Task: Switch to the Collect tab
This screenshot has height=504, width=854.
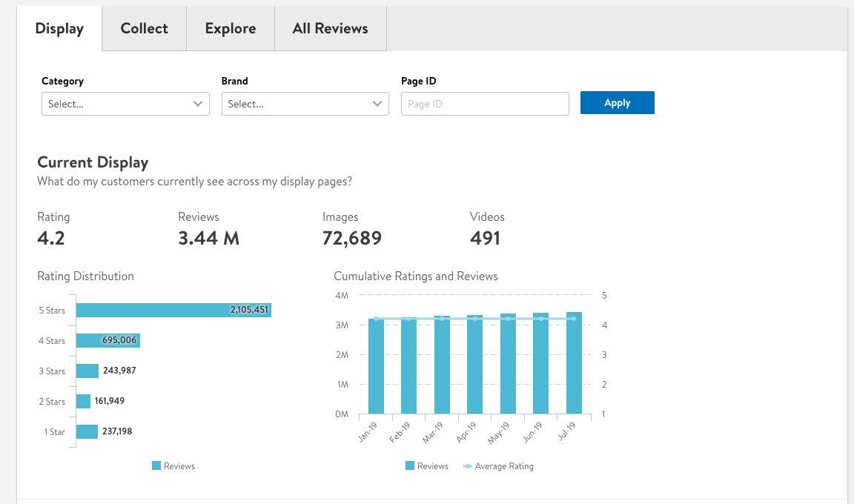Action: [143, 28]
